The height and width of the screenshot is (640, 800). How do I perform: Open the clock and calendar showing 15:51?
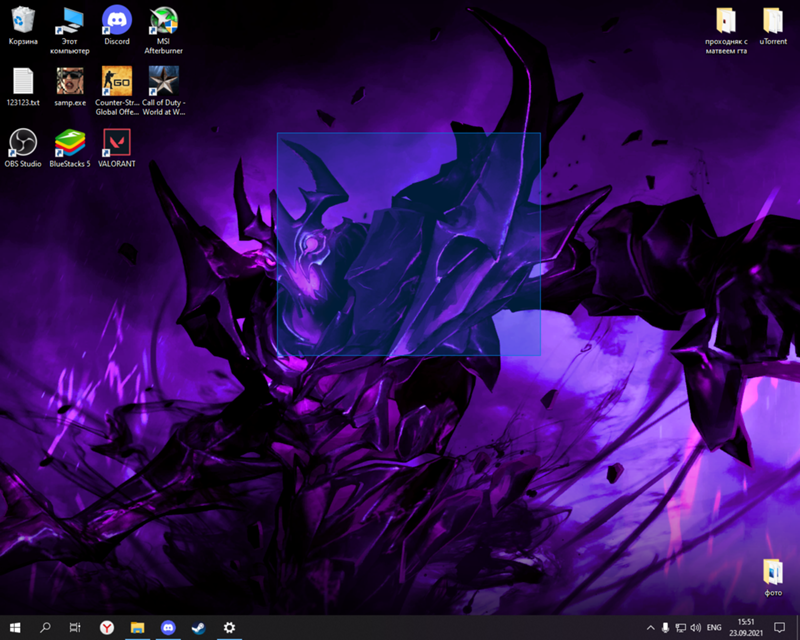click(x=746, y=627)
